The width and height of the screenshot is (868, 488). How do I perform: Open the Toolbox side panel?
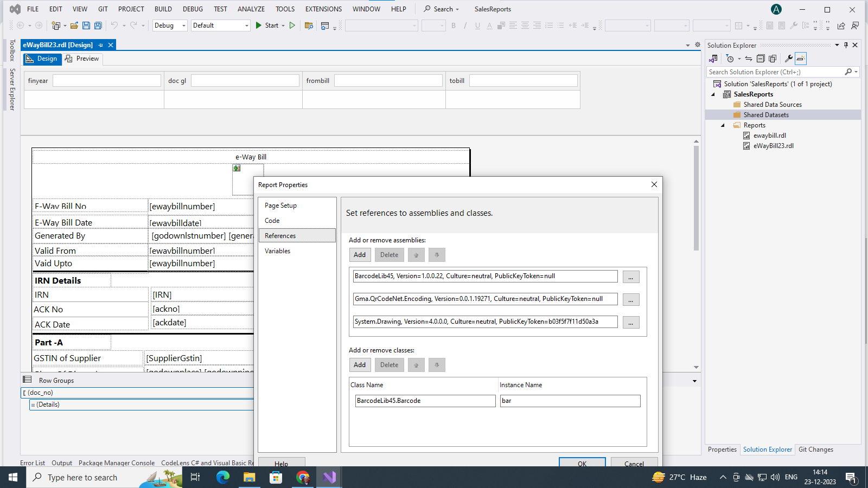12,50
